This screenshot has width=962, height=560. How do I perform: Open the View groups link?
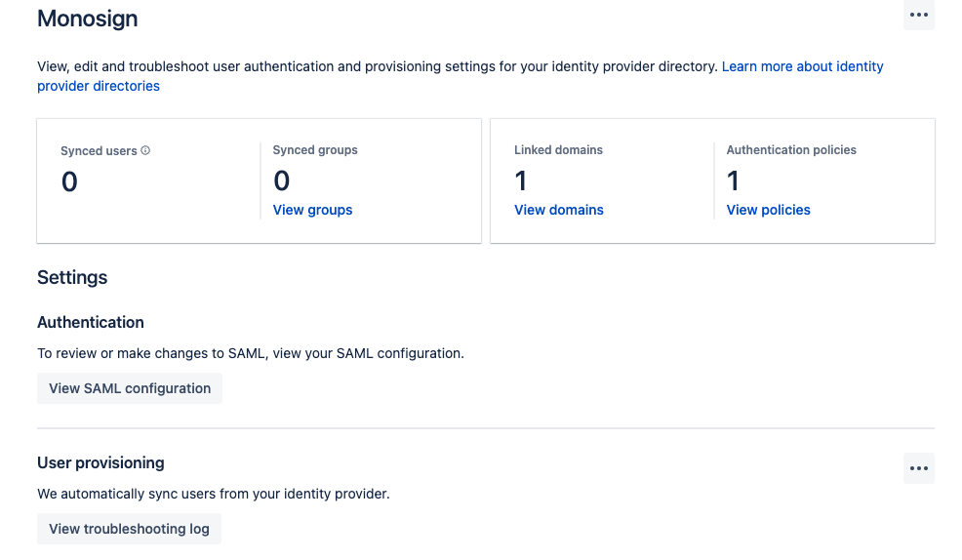pos(312,210)
